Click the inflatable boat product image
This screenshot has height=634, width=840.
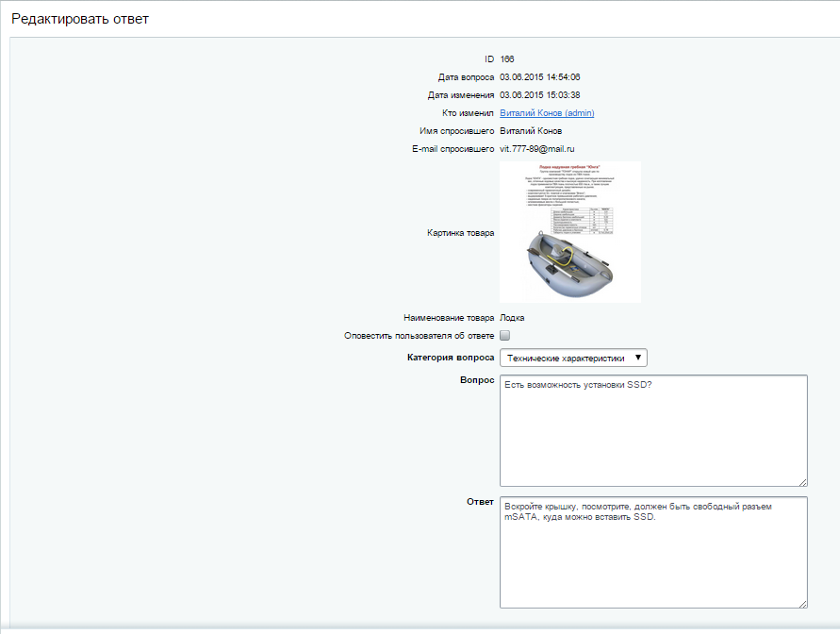coord(569,232)
